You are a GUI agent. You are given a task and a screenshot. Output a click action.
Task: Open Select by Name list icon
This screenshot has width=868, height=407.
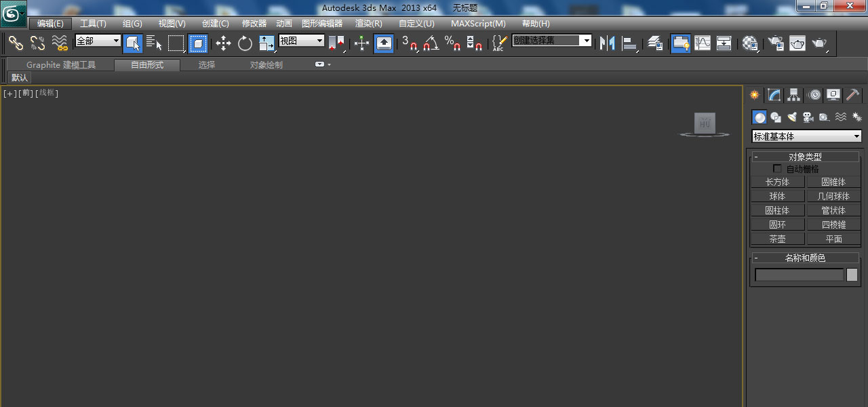[x=155, y=43]
